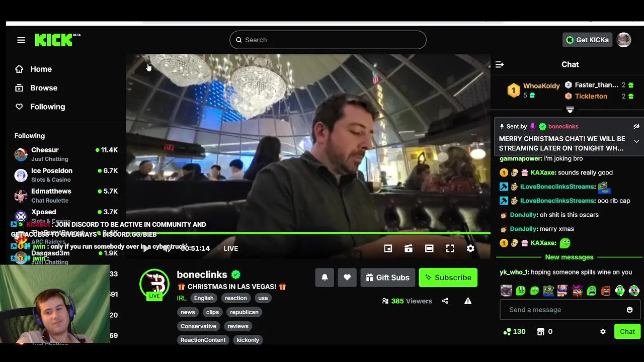Click Ticklerton in the gift leaderboard
Screen dimensions: 644x362
[591, 96]
